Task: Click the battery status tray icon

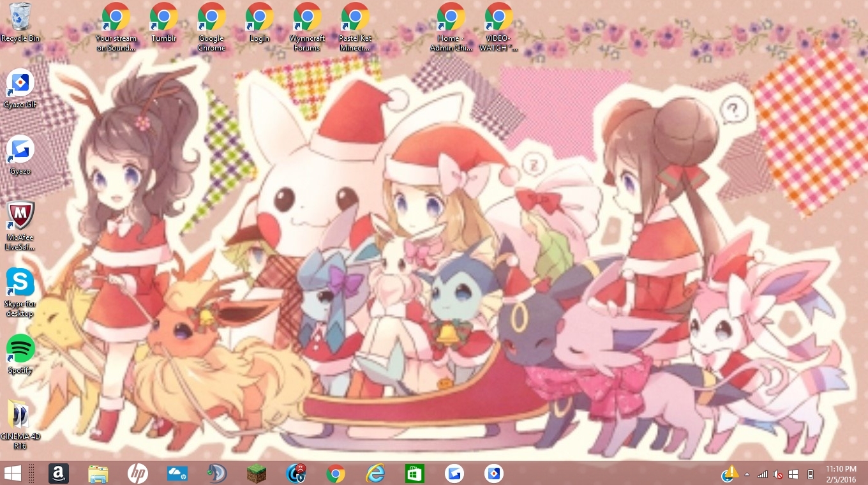Action: [811, 474]
